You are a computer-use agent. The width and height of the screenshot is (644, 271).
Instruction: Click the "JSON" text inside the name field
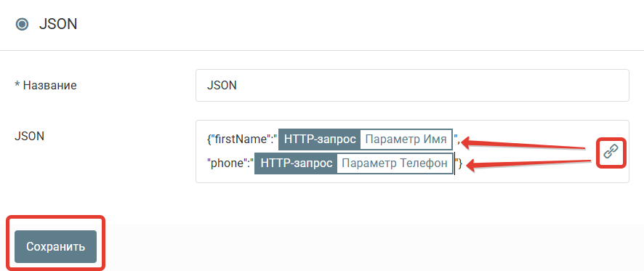222,86
